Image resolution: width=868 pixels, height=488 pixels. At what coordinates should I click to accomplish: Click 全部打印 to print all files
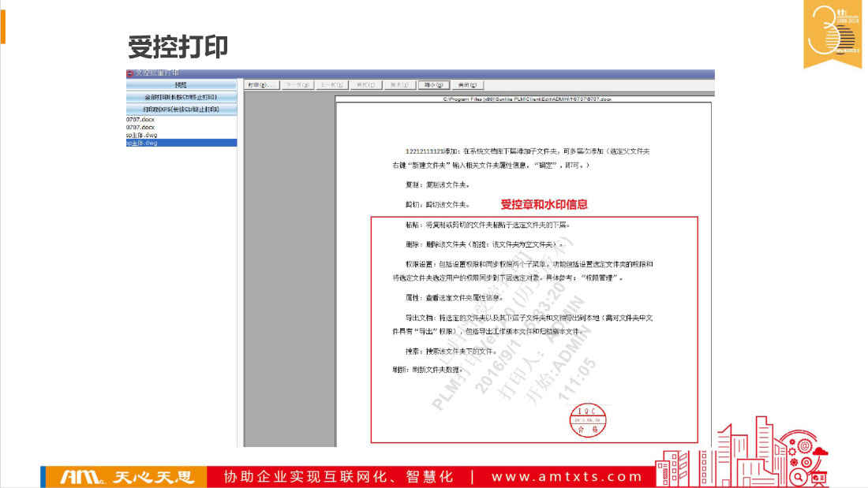click(x=181, y=97)
